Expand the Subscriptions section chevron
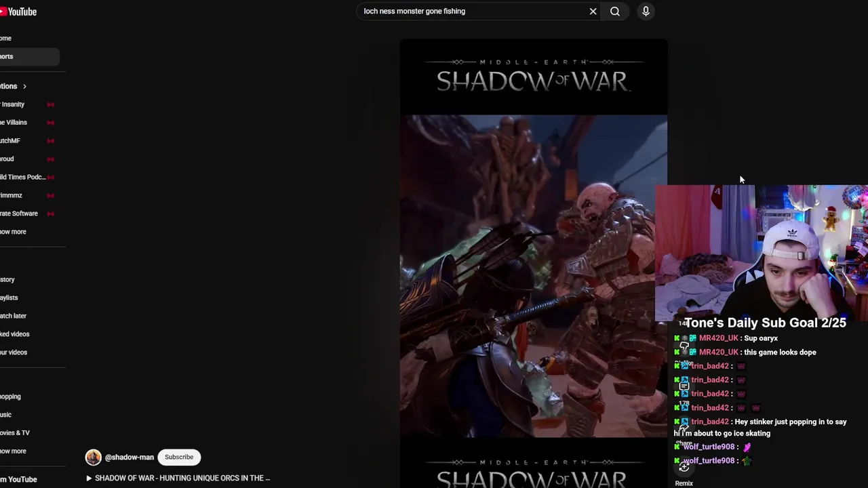868x488 pixels. (x=24, y=86)
